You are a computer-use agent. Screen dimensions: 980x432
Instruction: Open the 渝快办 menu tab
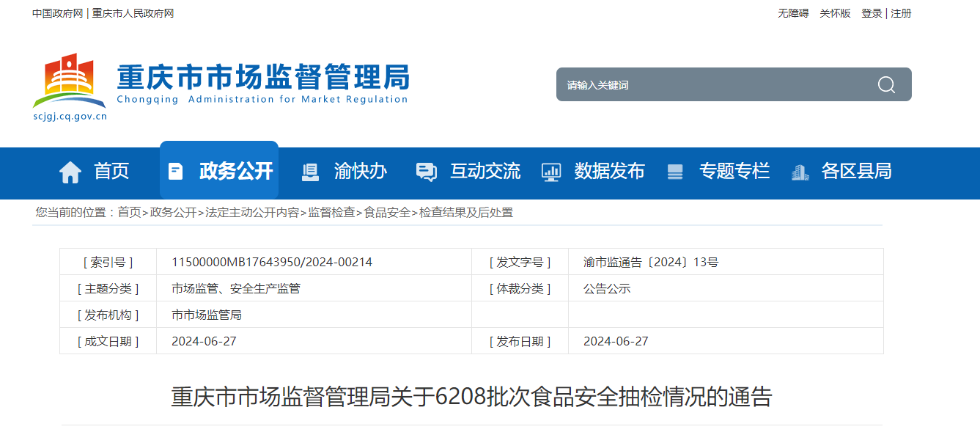pos(360,172)
